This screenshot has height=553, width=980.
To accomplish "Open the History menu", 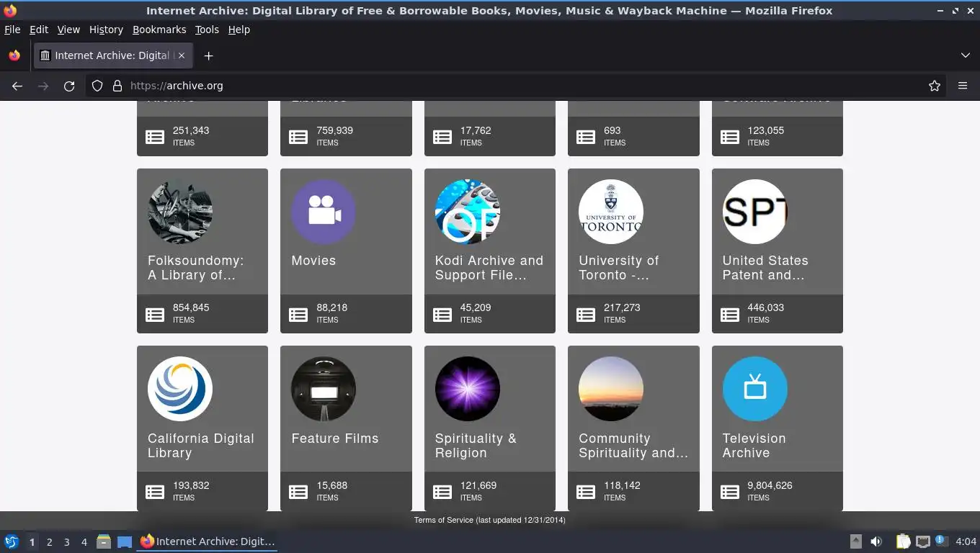I will (106, 30).
